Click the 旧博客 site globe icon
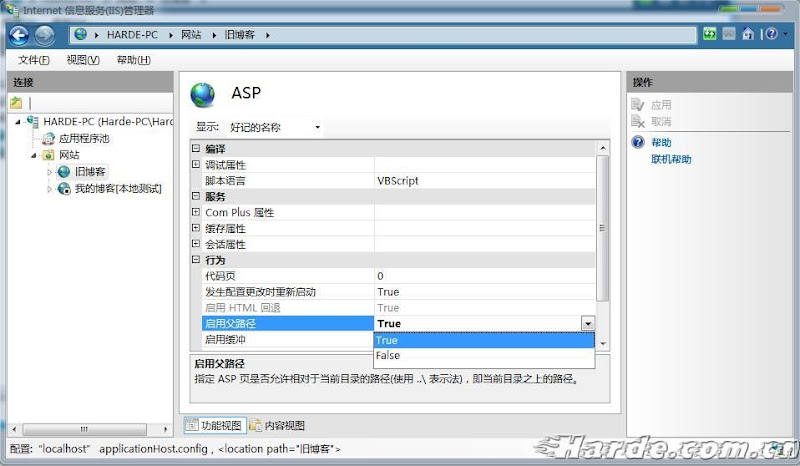The image size is (800, 466). [x=64, y=171]
